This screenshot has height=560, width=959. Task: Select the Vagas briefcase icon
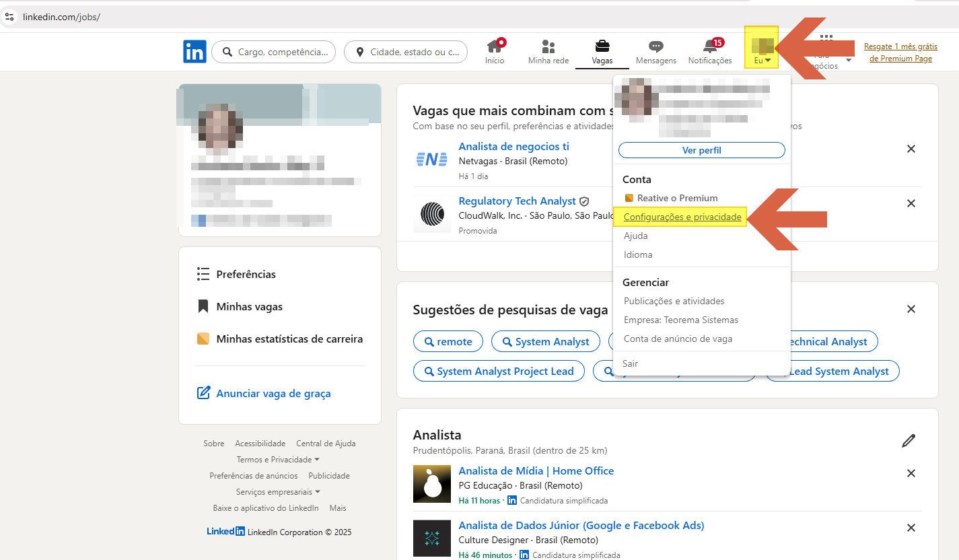pyautogui.click(x=602, y=52)
